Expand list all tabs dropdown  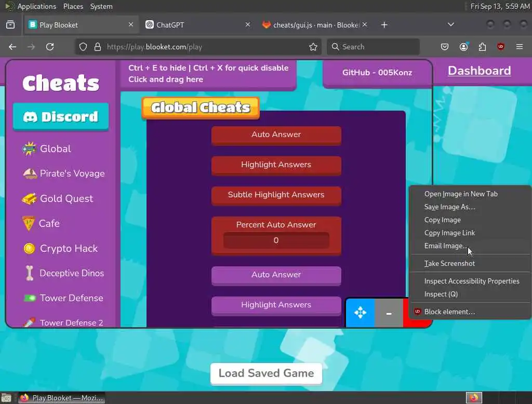pyautogui.click(x=451, y=24)
